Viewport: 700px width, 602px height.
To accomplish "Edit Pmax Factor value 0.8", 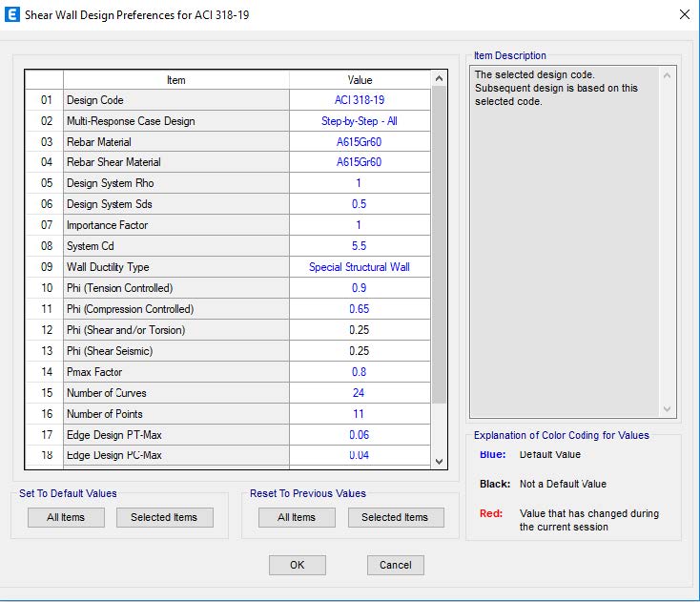I will [x=360, y=372].
